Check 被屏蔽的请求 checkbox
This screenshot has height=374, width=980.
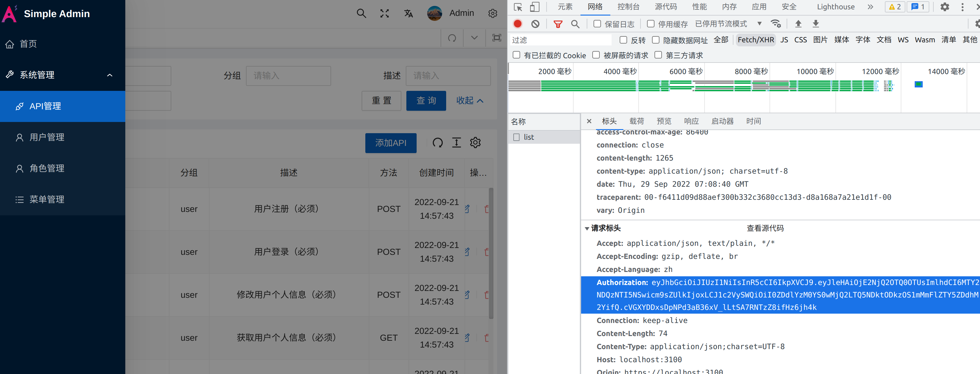pos(596,55)
